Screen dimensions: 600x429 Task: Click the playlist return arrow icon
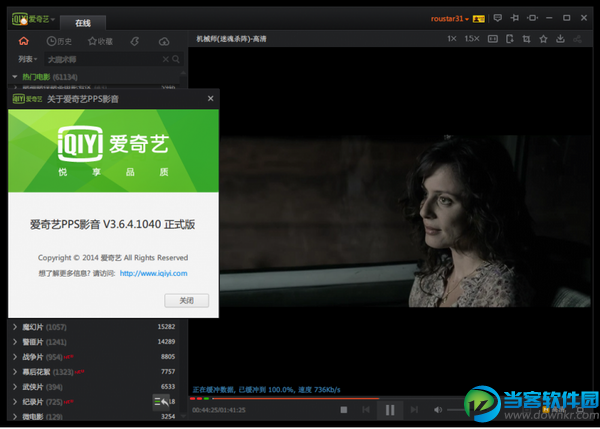pyautogui.click(x=161, y=402)
